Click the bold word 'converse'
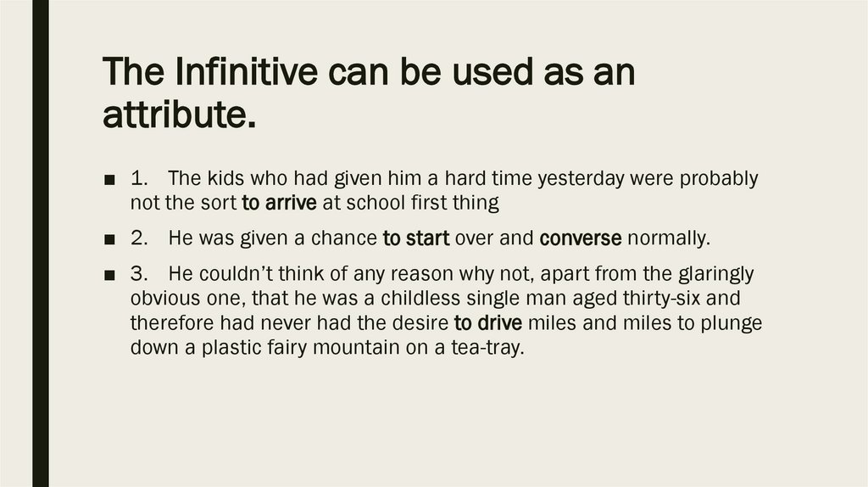This screenshot has width=868, height=487. pos(581,239)
